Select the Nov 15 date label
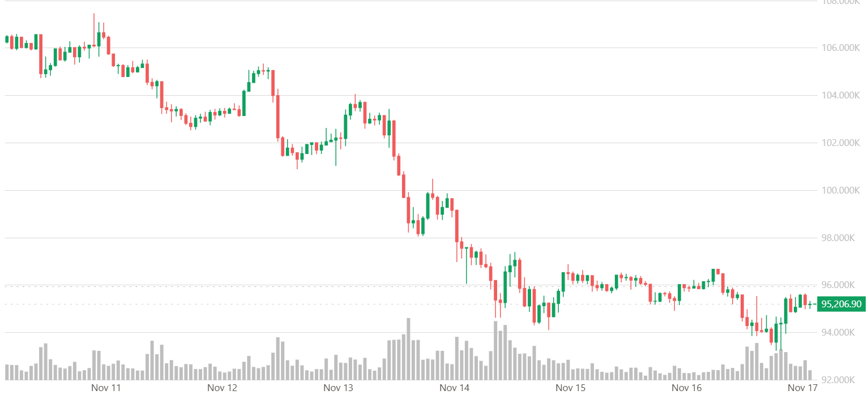868x399 pixels. (571, 388)
